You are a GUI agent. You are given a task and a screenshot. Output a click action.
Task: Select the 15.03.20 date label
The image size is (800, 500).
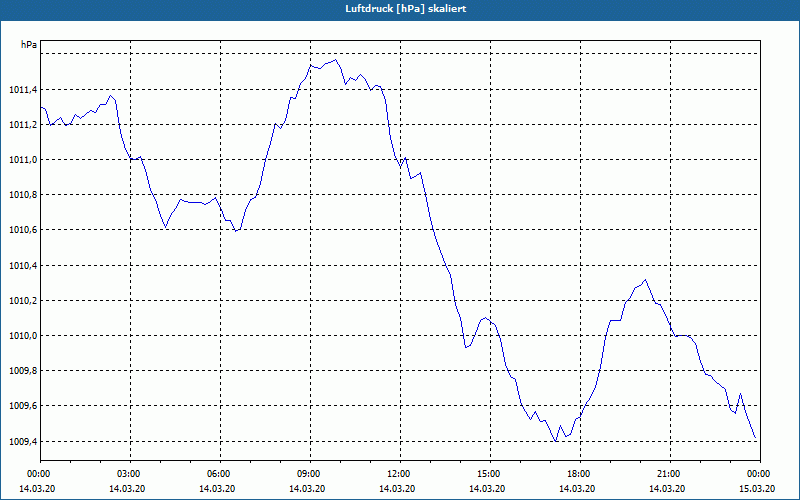pyautogui.click(x=757, y=488)
